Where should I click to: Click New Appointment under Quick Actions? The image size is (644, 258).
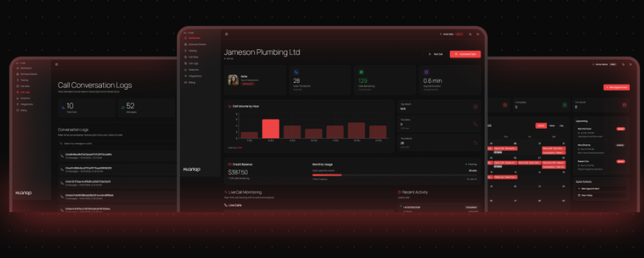coord(601,188)
